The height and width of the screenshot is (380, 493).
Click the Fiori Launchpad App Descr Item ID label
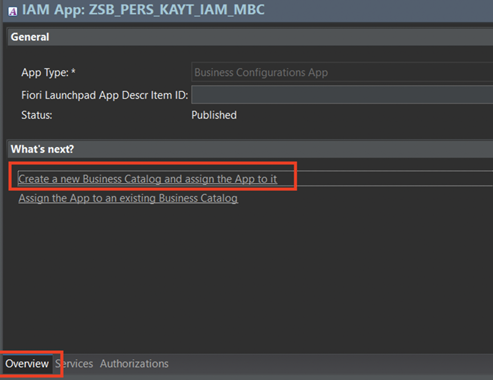tap(105, 95)
